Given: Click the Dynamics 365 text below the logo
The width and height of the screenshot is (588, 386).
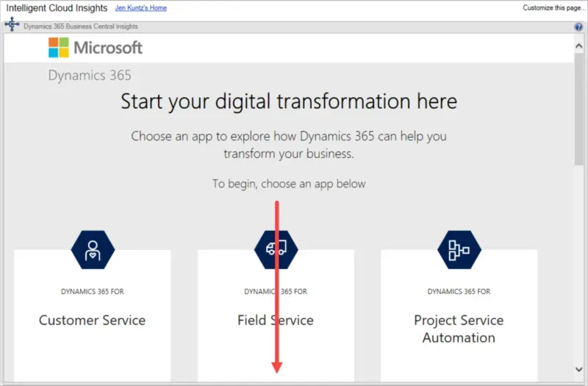Looking at the screenshot, I should 90,76.
